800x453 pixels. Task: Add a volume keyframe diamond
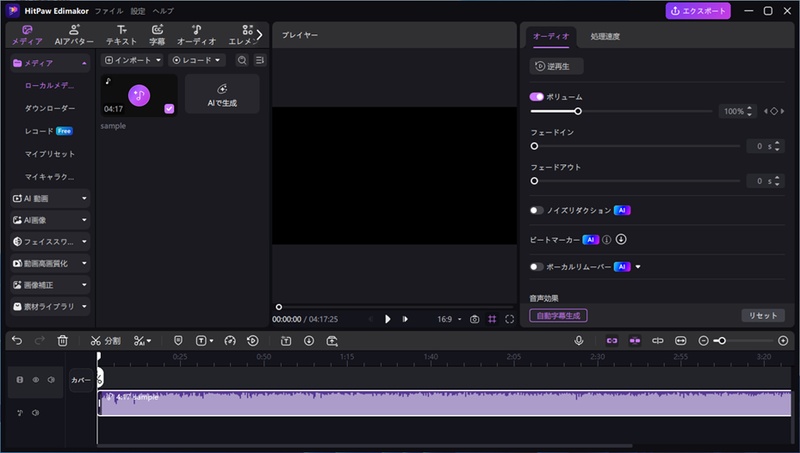(x=774, y=111)
